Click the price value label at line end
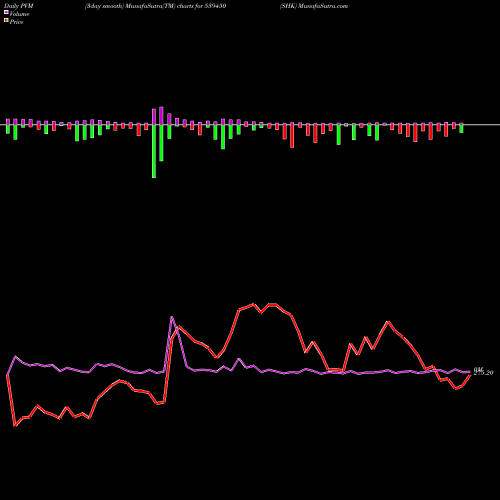Screen dimensions: 500x500 483,373
